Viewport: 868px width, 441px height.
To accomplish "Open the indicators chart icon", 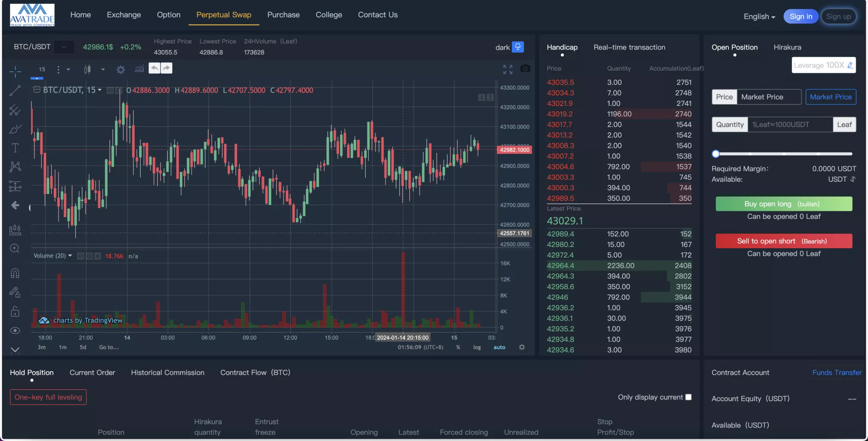I will tap(139, 69).
